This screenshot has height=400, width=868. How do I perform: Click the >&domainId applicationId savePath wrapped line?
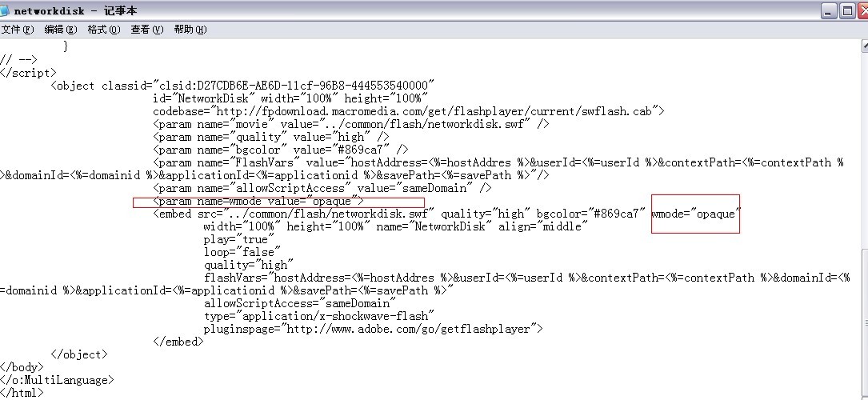[275, 175]
